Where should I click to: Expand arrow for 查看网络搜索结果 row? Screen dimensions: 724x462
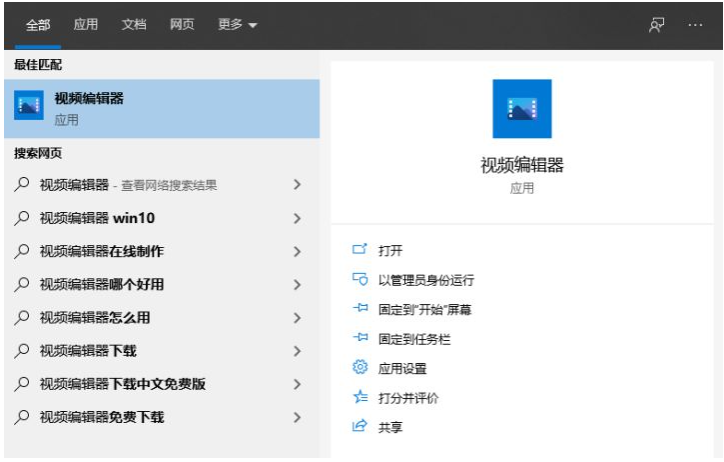[x=297, y=185]
